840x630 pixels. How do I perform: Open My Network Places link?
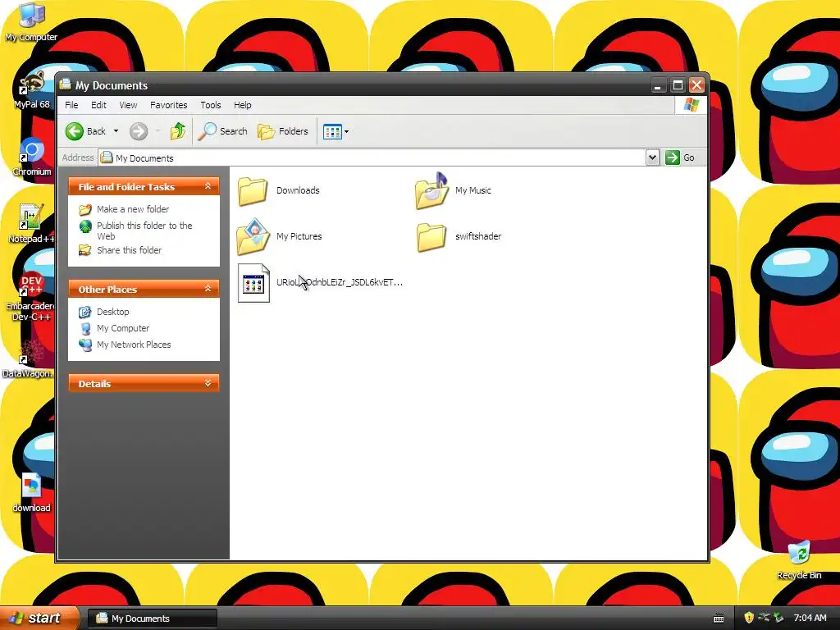pos(134,345)
